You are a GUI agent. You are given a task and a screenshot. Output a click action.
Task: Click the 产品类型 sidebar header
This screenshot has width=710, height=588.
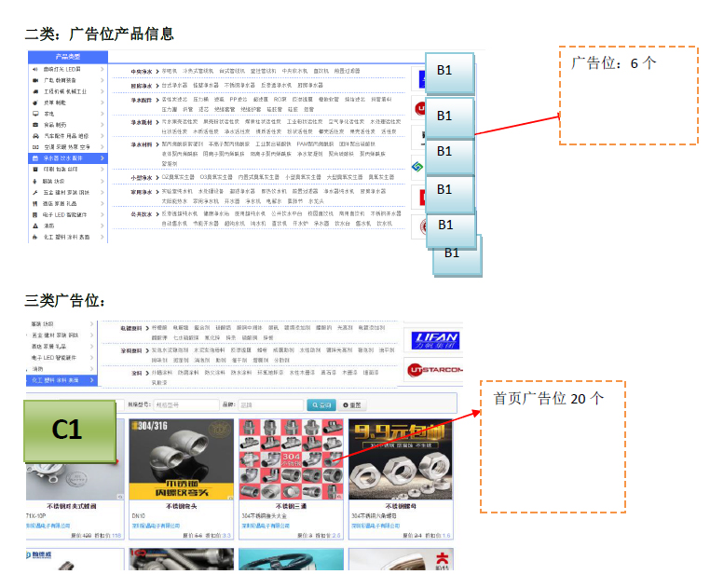click(x=68, y=57)
